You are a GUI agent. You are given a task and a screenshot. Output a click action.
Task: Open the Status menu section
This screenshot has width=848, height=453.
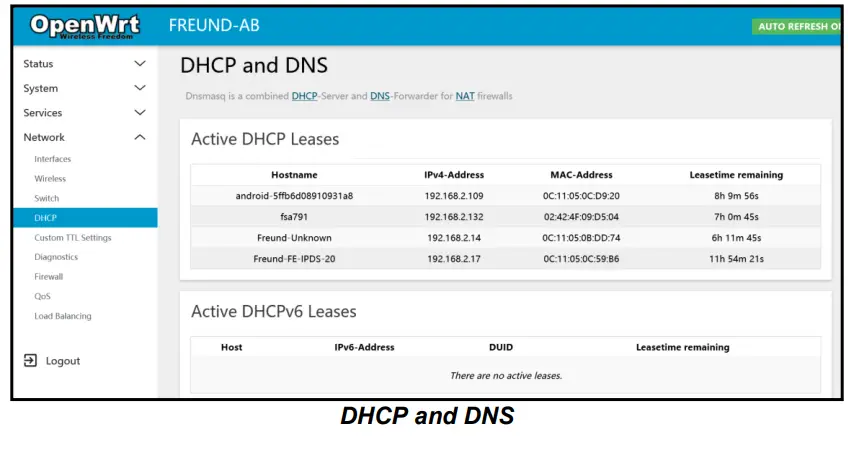click(38, 64)
